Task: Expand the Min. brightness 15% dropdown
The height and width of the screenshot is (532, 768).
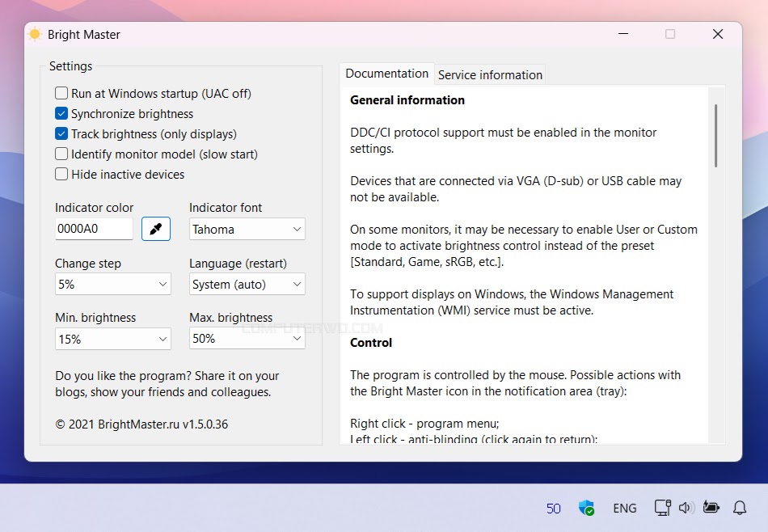Action: 112,339
